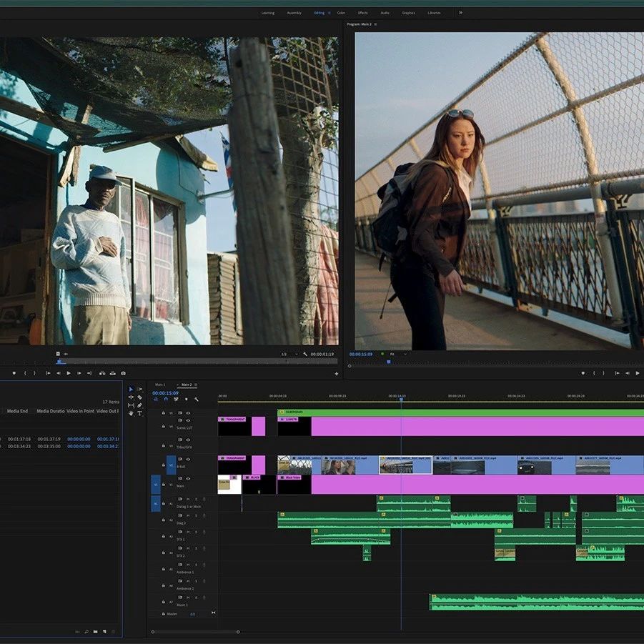Switch to the Color workspace
644x644 pixels.
[x=340, y=12]
